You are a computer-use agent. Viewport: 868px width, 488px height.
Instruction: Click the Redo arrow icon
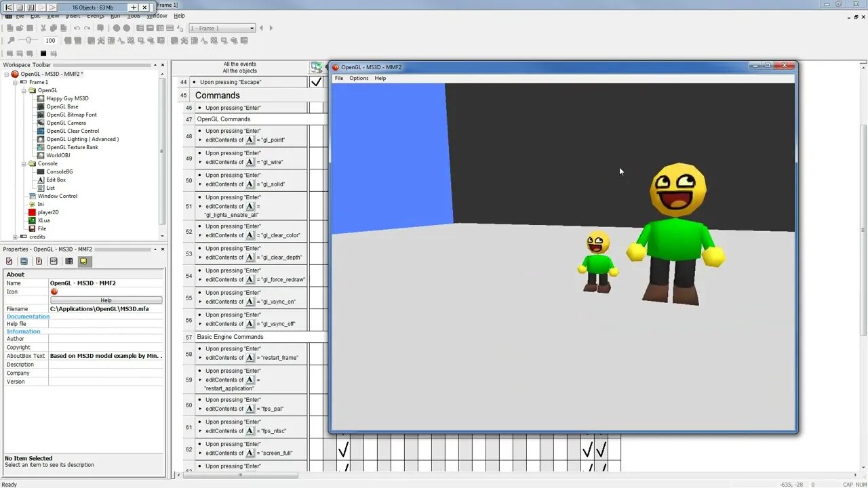click(87, 28)
